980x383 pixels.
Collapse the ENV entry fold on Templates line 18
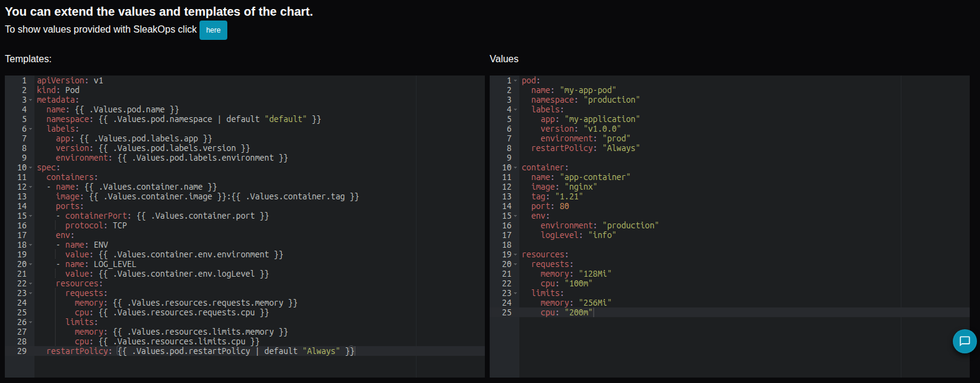[31, 245]
